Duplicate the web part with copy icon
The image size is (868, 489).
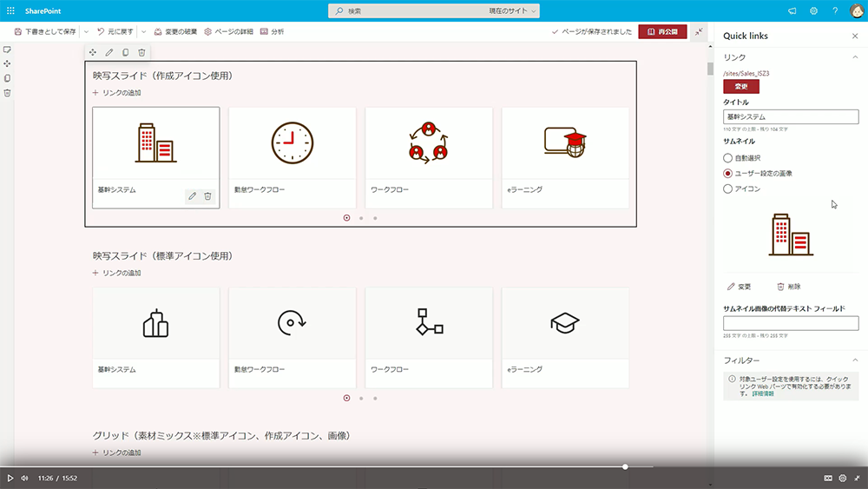tap(126, 52)
